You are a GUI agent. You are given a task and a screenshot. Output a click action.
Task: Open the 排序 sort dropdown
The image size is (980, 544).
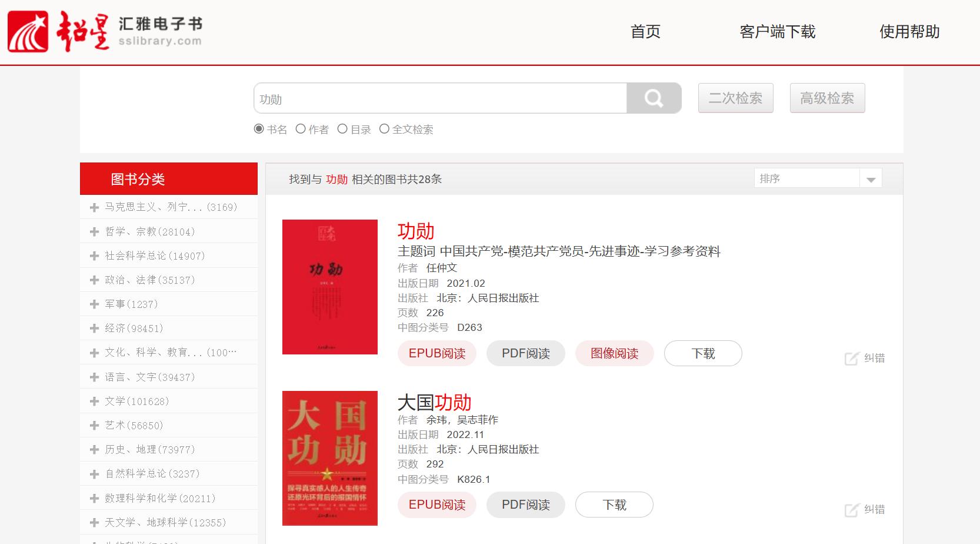818,178
